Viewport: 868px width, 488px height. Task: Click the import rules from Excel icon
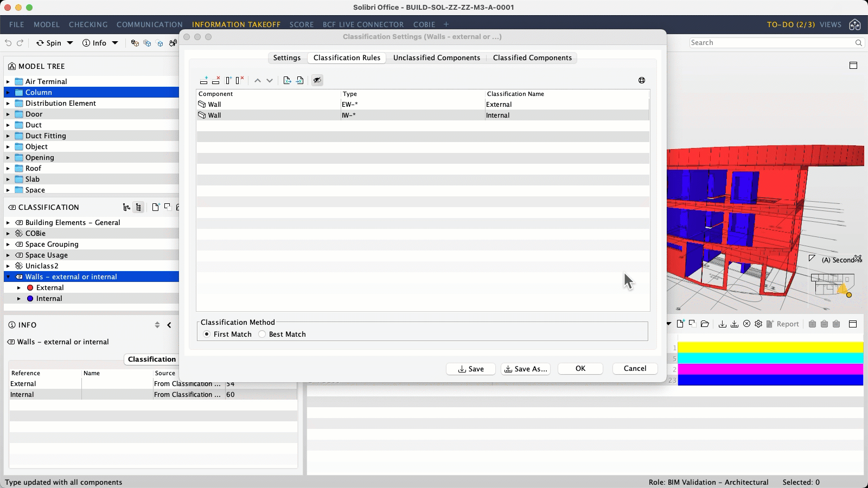point(288,80)
